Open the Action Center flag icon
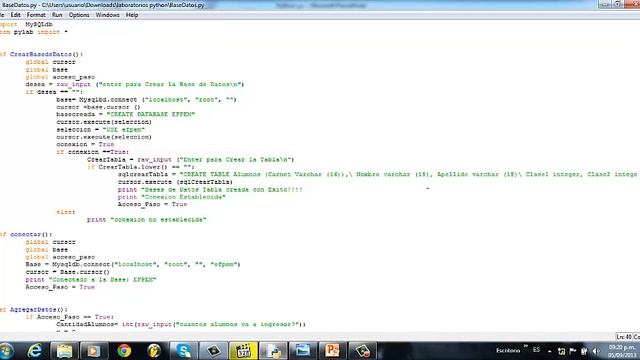Viewport: 640px width, 360px height. (573, 351)
